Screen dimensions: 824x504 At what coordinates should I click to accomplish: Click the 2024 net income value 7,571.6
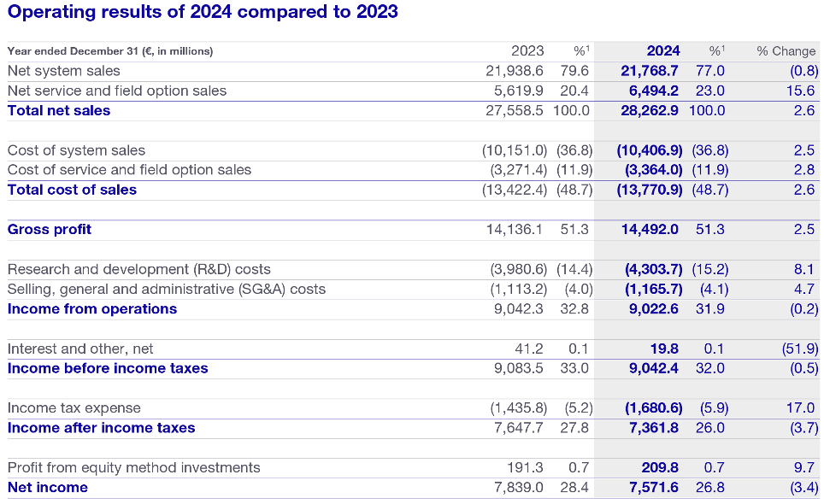coord(653,488)
